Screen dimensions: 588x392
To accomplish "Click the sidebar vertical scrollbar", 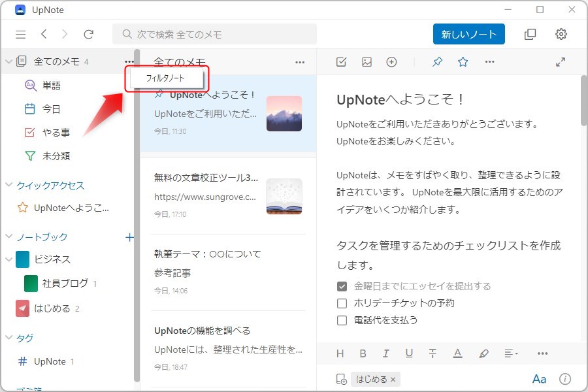I will click(137, 216).
